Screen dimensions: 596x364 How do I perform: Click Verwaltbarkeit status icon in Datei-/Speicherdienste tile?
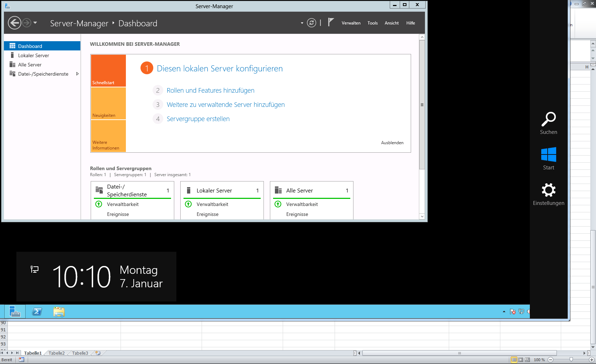coord(99,204)
